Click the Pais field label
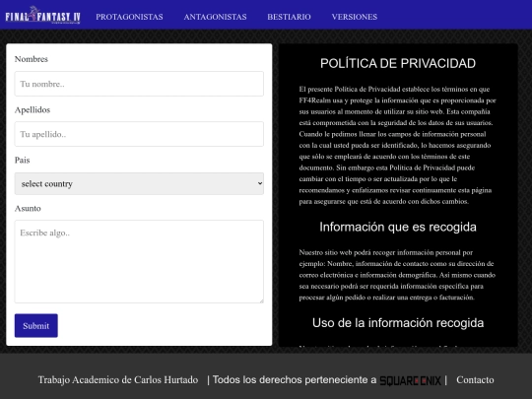This screenshot has height=399, width=532. (22, 161)
